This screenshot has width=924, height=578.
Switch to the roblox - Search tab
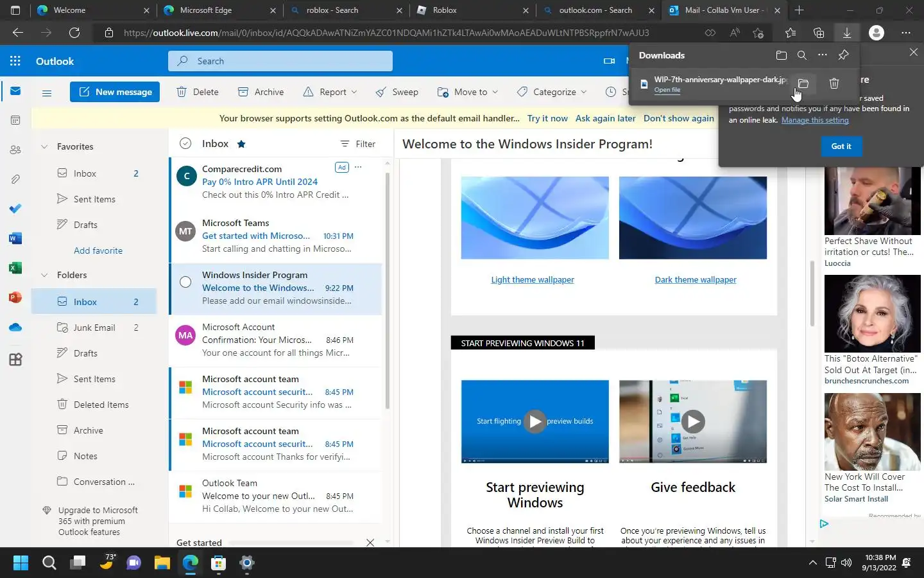(x=346, y=10)
